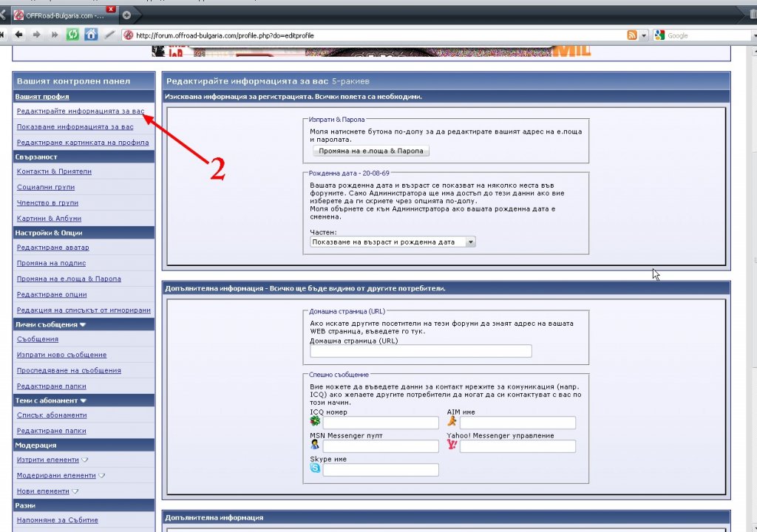Go forward with the single forward arrow

[36, 35]
